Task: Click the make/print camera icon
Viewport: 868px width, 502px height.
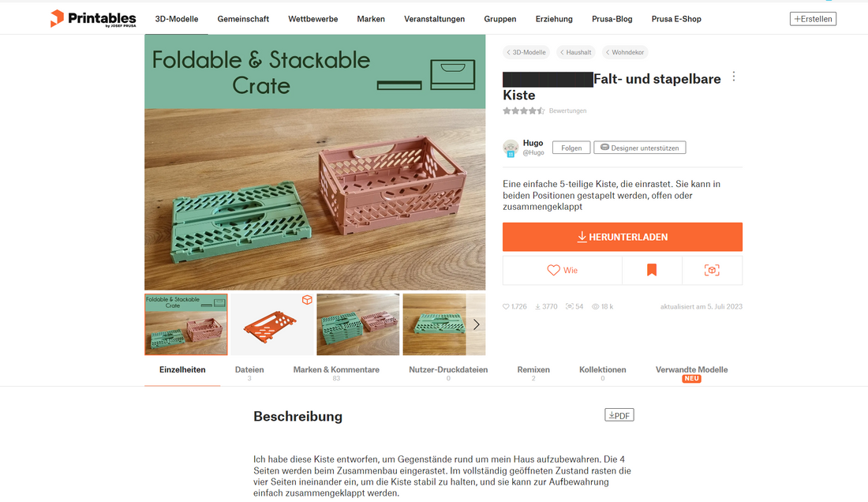Action: coord(712,270)
